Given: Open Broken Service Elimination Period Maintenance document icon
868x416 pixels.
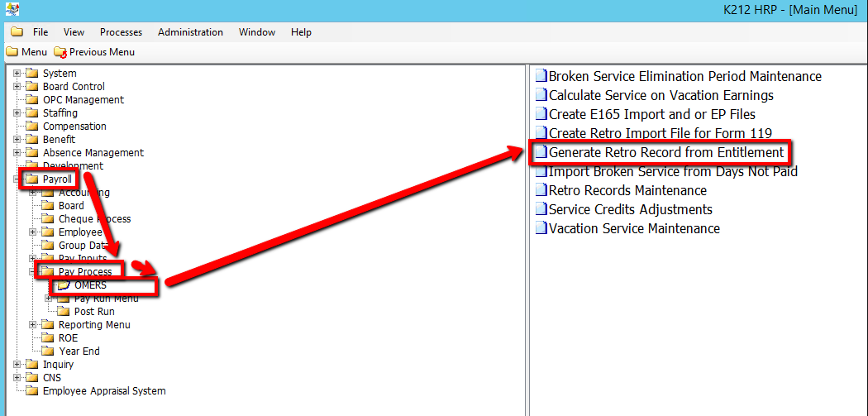Looking at the screenshot, I should click(541, 76).
